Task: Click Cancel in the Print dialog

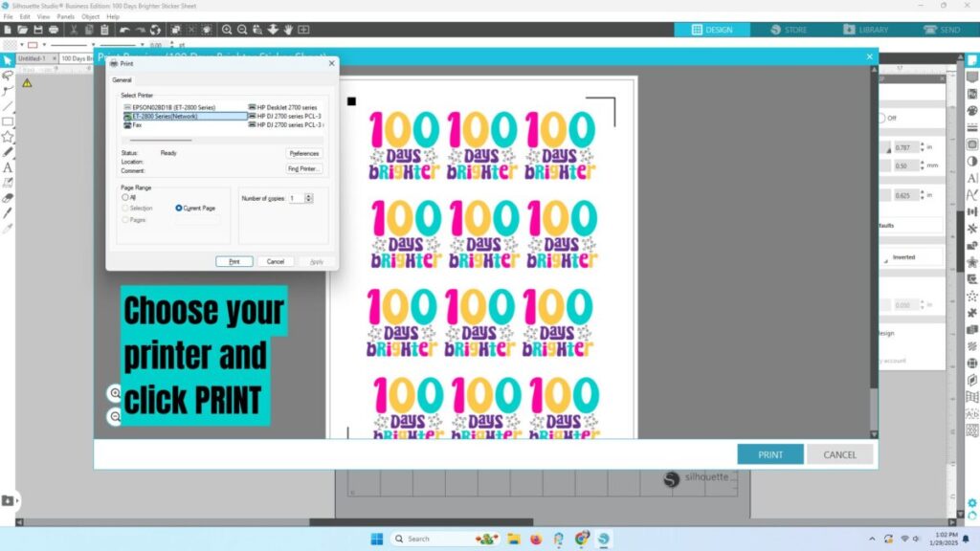Action: (x=276, y=262)
